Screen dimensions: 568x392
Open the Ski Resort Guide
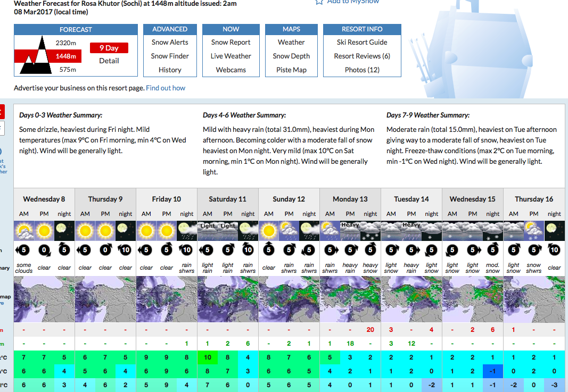coord(362,43)
